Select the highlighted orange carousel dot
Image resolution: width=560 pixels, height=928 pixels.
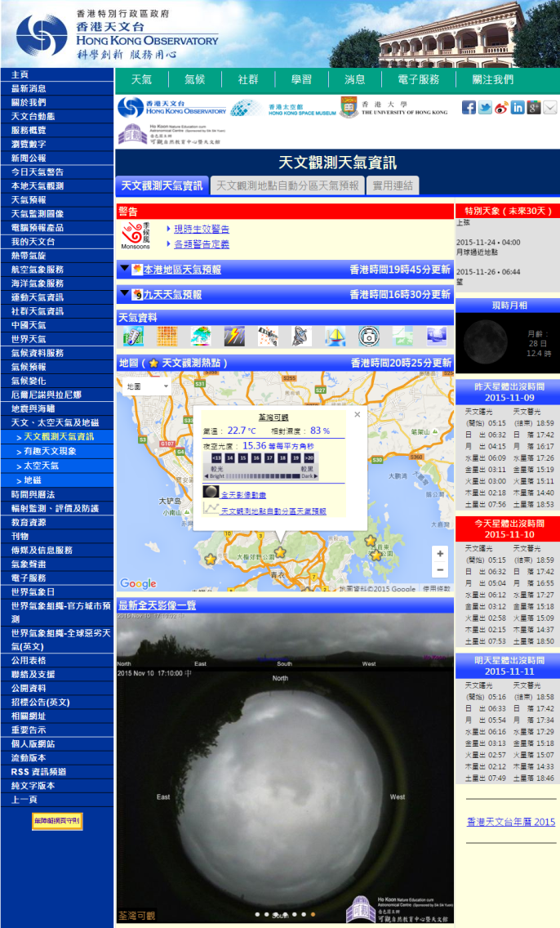pos(313,914)
